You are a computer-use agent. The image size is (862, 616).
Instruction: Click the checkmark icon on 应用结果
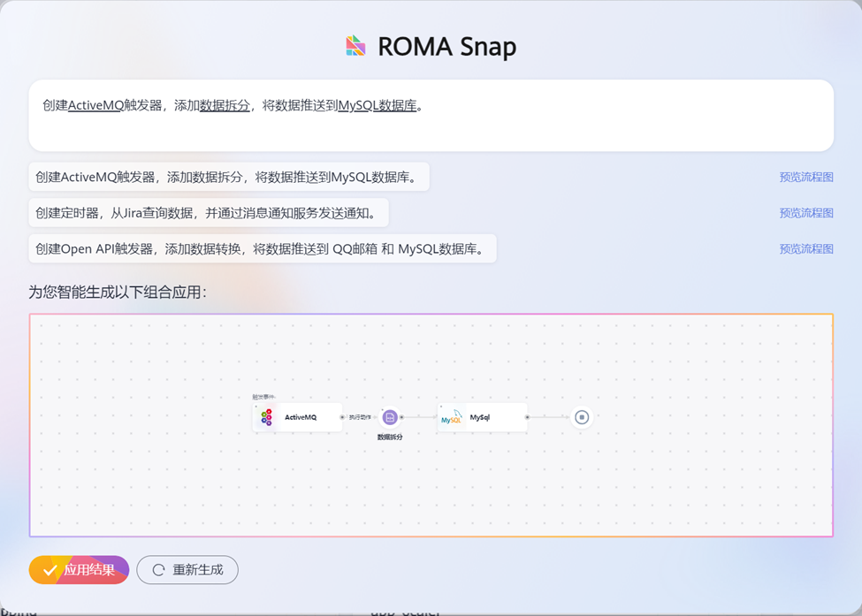[50, 570]
